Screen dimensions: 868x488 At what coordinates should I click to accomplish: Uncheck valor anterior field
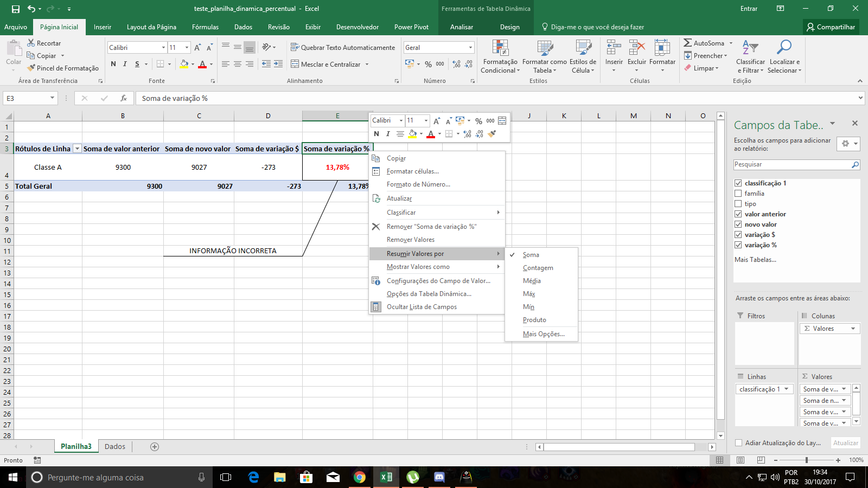point(738,214)
